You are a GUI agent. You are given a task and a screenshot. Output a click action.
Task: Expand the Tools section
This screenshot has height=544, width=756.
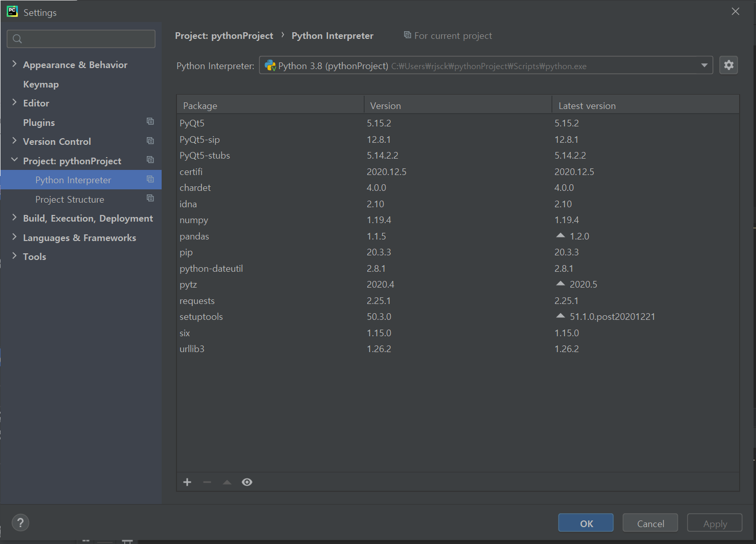tap(14, 256)
